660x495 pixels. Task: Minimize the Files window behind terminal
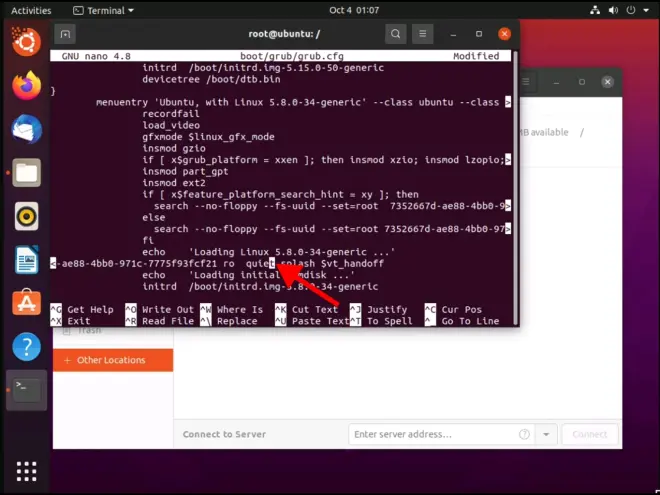(556, 82)
